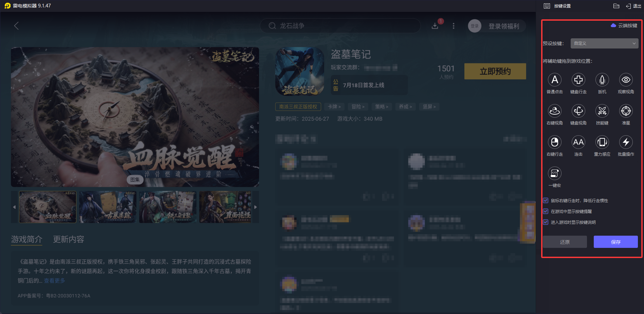
Task: Show next screenshot thumbnails with right arrow
Action: tap(256, 207)
